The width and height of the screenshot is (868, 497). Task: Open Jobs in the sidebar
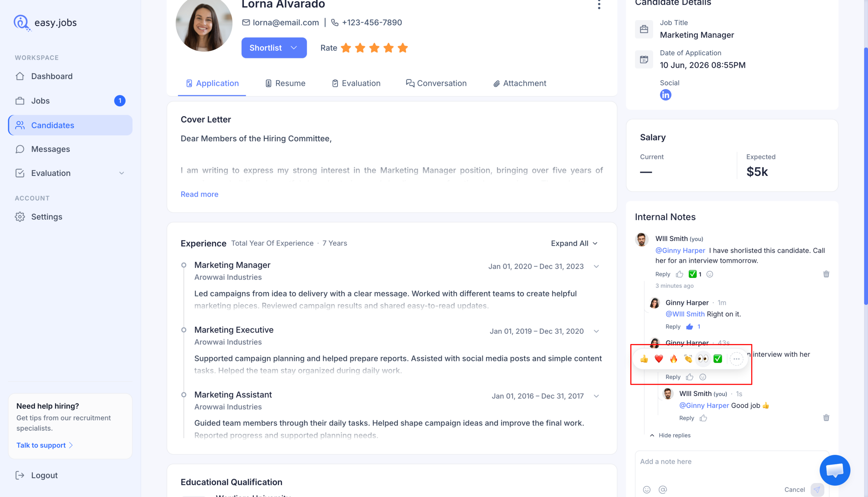coord(70,101)
